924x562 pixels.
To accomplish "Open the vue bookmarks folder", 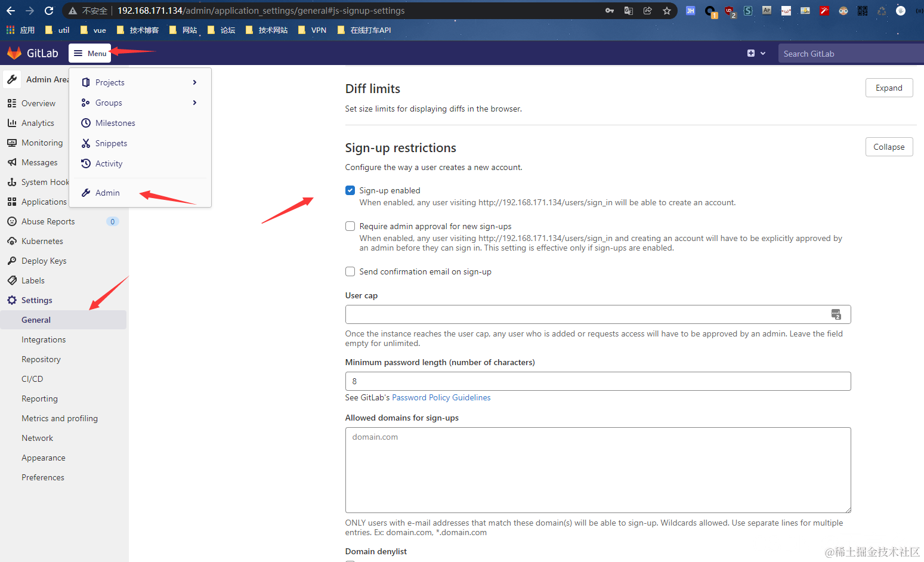I will [92, 30].
